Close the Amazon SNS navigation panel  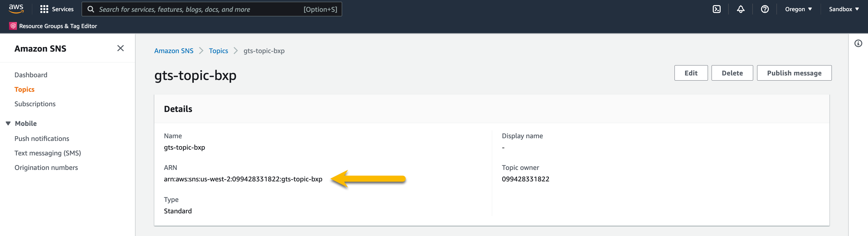coord(120,48)
